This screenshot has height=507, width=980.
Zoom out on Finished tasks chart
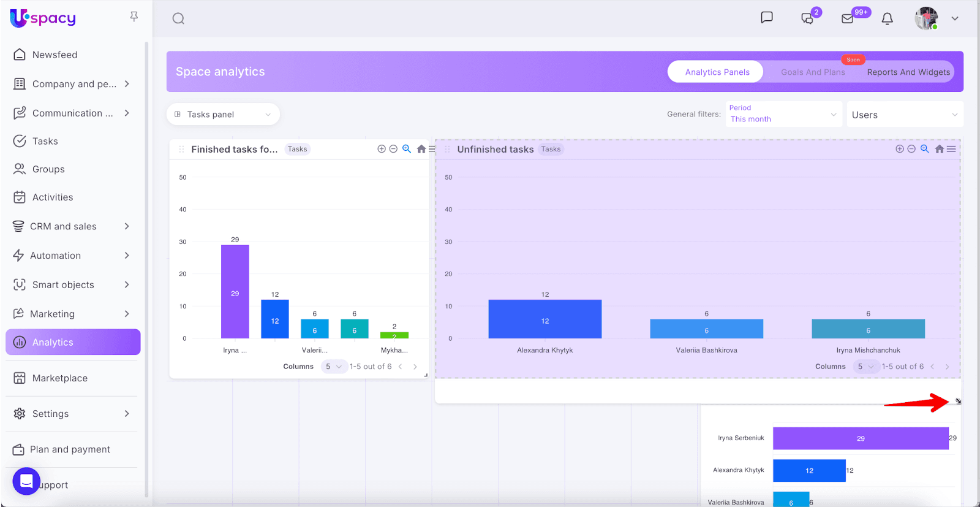pyautogui.click(x=393, y=149)
